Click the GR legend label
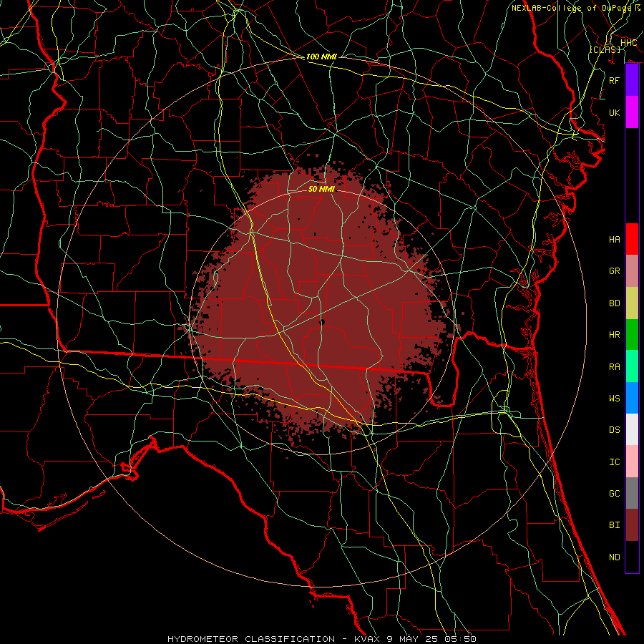The width and height of the screenshot is (644, 644). click(614, 271)
